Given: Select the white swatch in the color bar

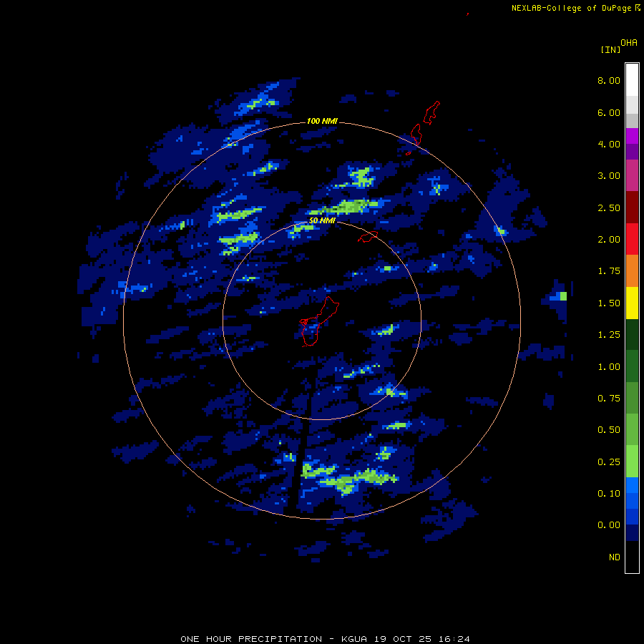Looking at the screenshot, I should click(632, 79).
